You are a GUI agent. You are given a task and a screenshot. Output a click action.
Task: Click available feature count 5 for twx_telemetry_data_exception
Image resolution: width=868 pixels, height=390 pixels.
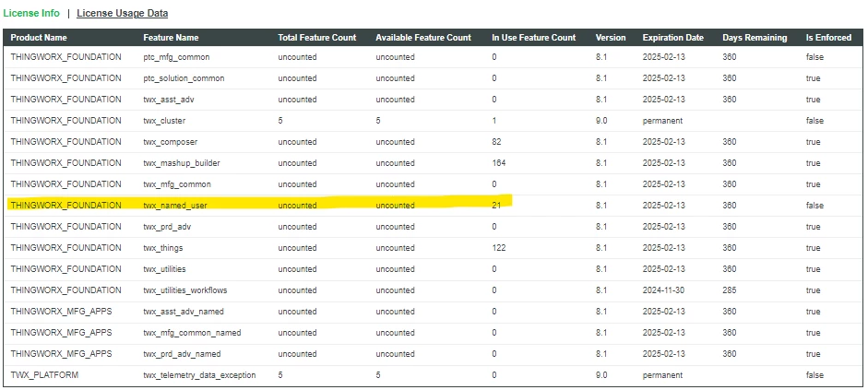click(378, 375)
